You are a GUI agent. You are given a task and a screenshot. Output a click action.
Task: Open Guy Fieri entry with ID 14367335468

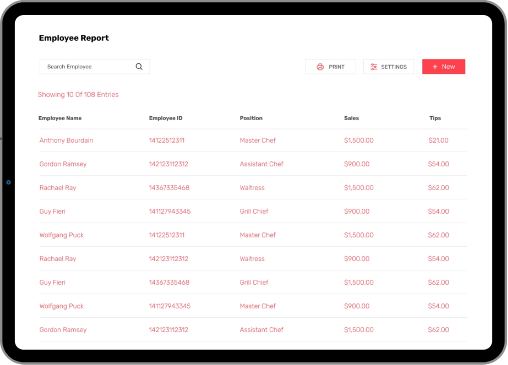coord(52,282)
